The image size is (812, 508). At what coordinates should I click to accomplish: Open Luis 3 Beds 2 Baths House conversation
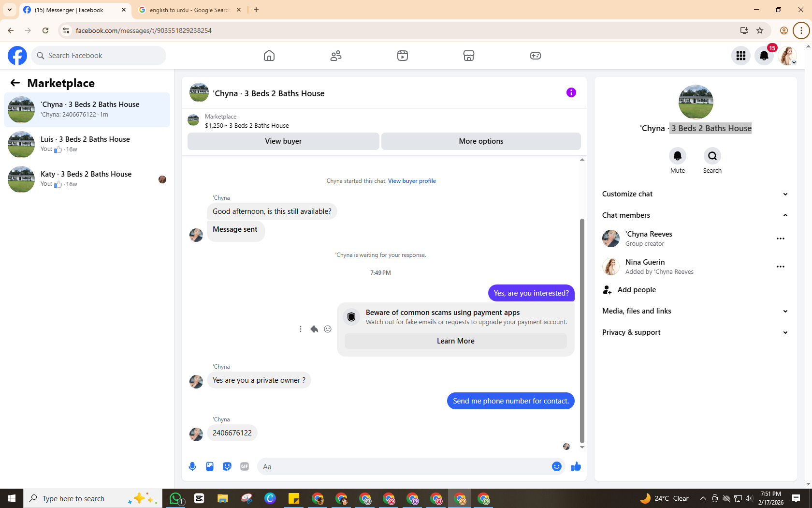pyautogui.click(x=87, y=145)
